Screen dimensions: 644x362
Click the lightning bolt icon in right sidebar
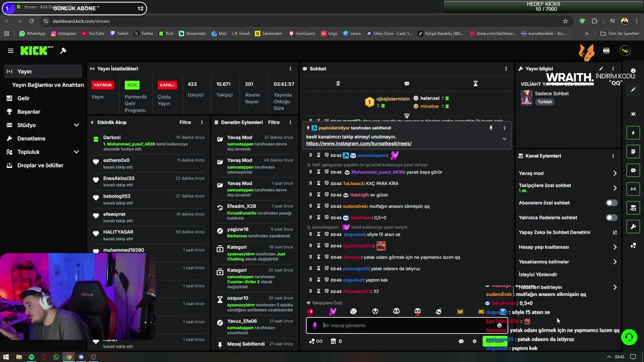pyautogui.click(x=633, y=133)
